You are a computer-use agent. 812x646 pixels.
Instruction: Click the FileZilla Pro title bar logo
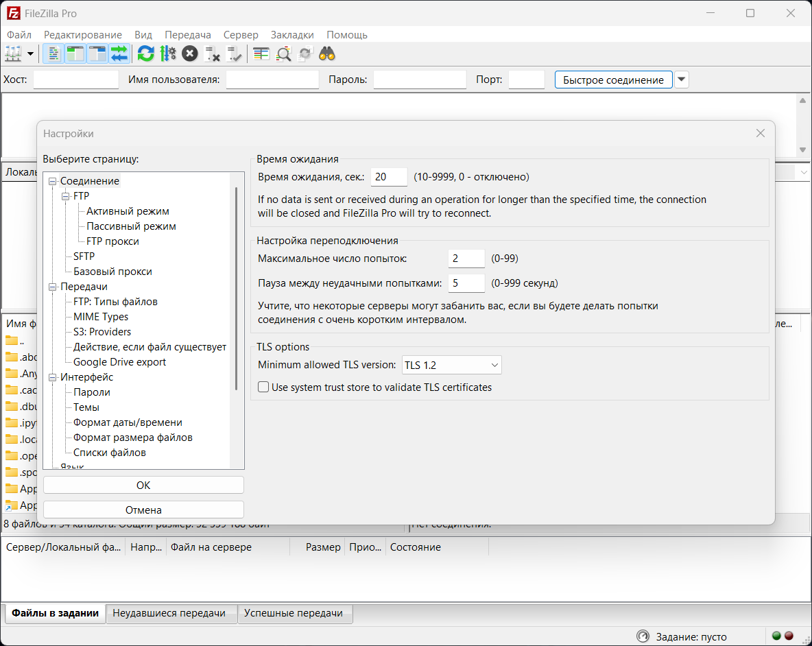14,14
